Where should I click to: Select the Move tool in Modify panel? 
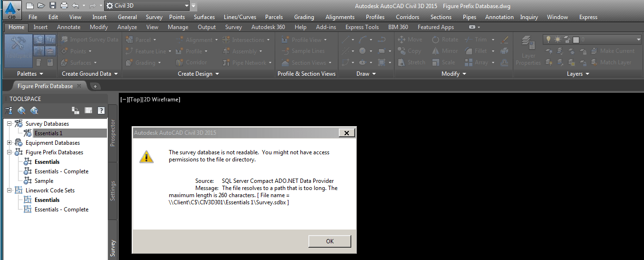[x=410, y=40]
